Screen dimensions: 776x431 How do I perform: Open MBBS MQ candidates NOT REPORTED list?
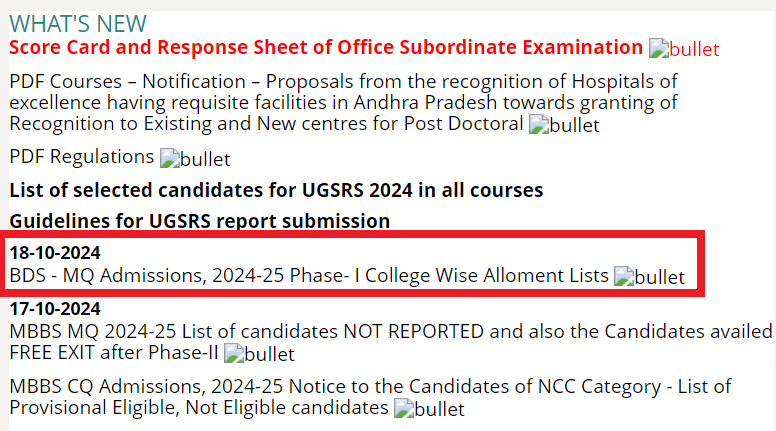391,342
